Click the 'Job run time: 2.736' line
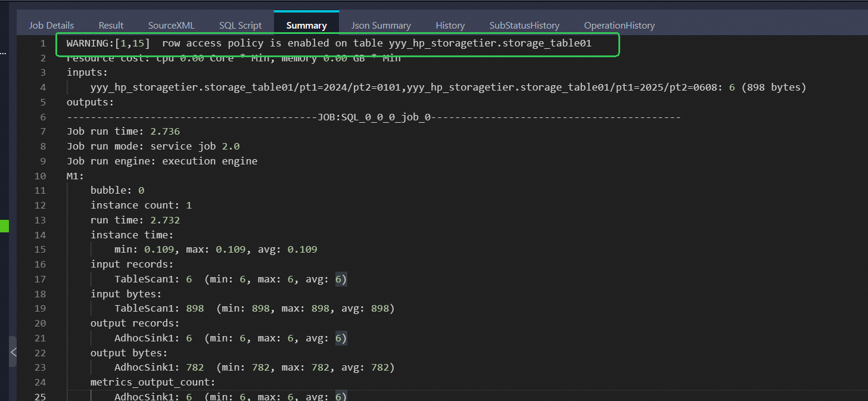The image size is (868, 401). pyautogui.click(x=123, y=132)
